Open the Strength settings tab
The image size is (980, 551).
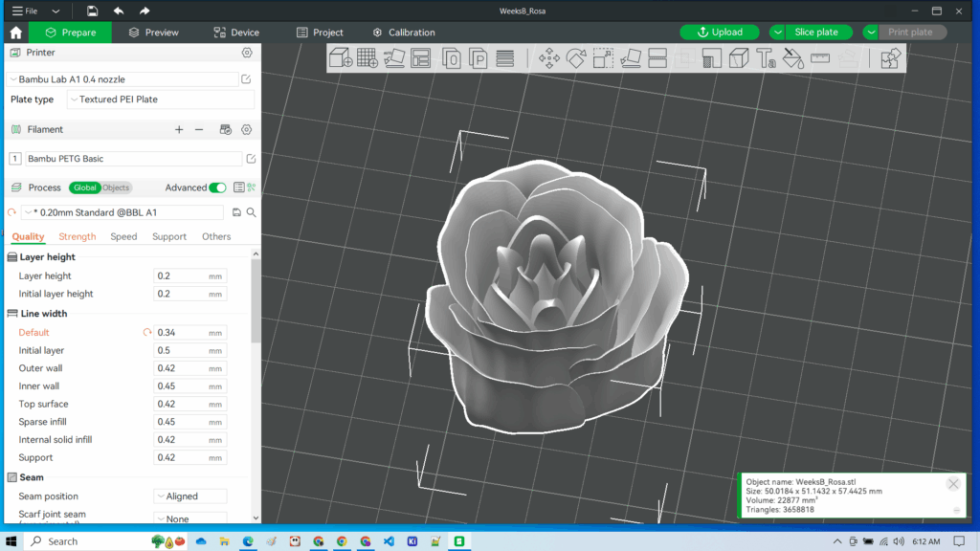pyautogui.click(x=78, y=236)
